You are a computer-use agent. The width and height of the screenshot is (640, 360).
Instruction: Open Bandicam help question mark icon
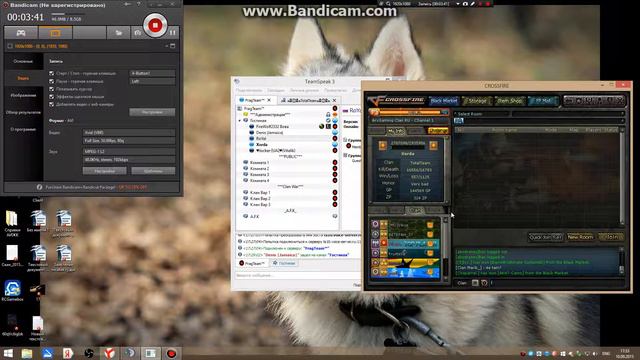click(x=138, y=4)
